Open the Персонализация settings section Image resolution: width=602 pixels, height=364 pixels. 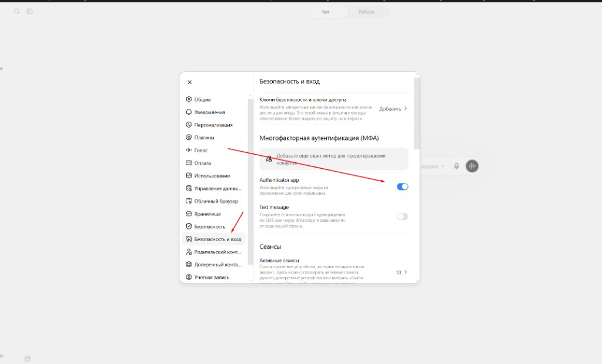214,125
